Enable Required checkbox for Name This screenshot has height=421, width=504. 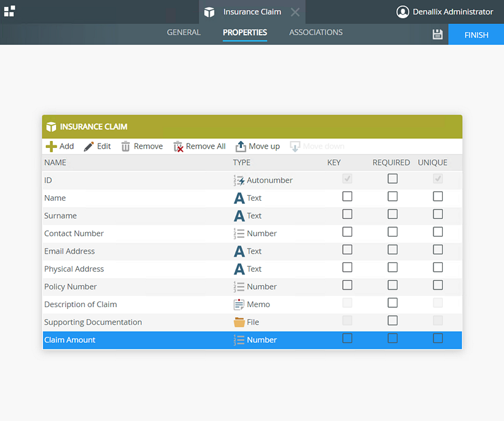[x=392, y=196]
